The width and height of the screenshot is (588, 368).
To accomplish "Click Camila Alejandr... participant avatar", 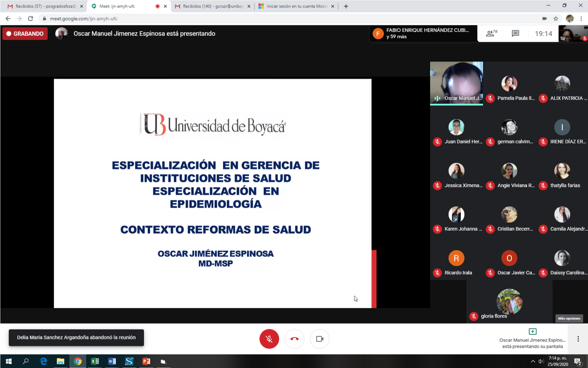I will point(562,215).
